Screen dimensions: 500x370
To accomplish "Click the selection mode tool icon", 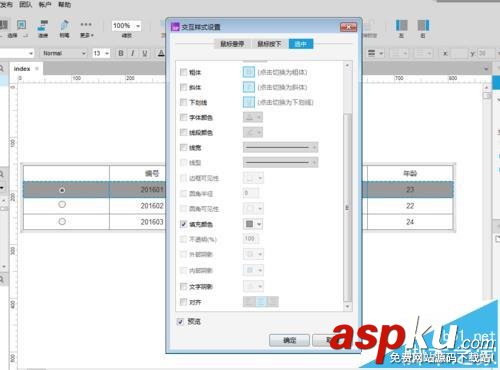I will pos(22,25).
